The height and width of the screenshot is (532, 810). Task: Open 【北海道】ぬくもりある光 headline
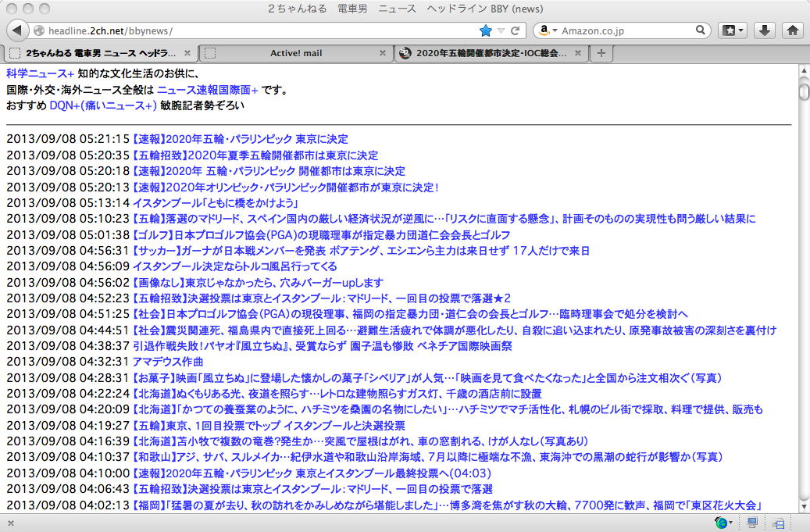coord(337,394)
